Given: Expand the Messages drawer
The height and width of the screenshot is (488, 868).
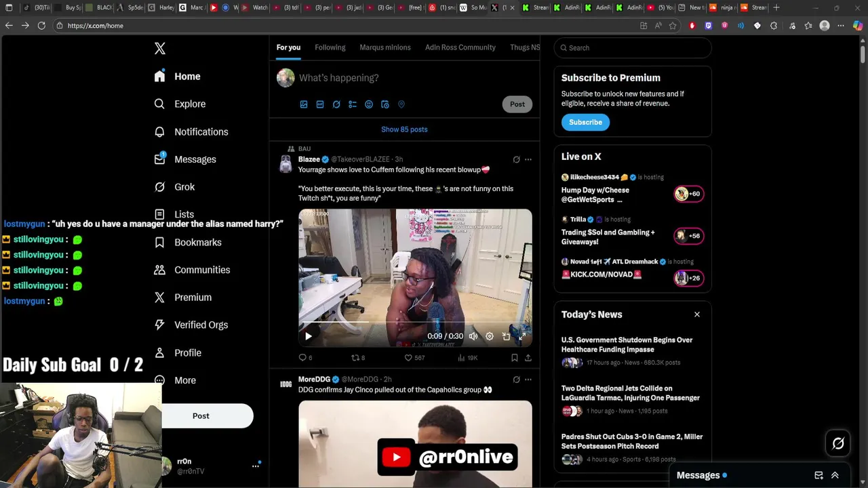Looking at the screenshot, I should [x=835, y=475].
